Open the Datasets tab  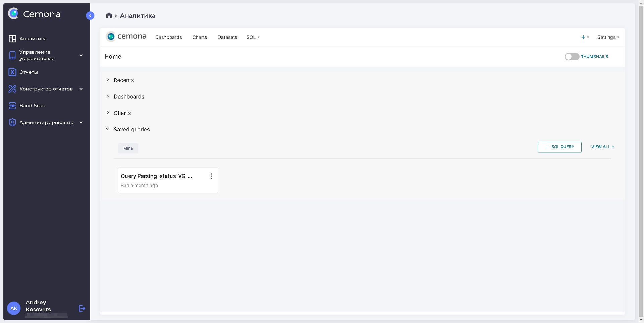point(227,37)
